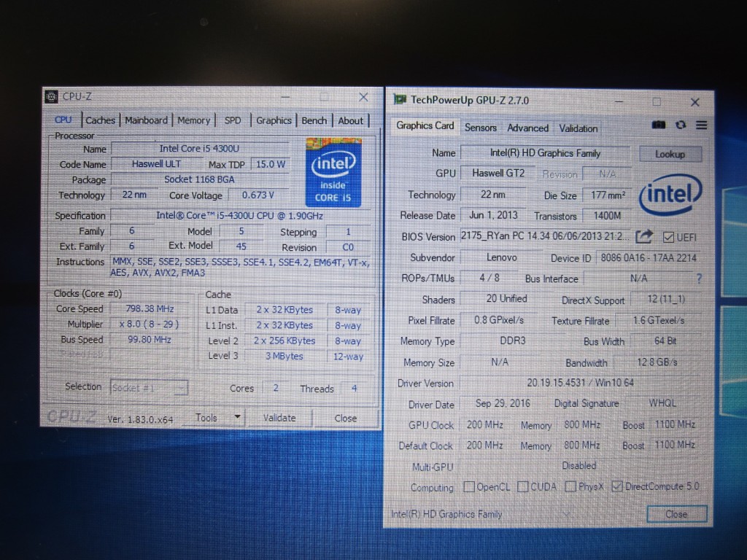Click the Intel logo in GPU-Z
The image size is (747, 560).
(x=670, y=194)
